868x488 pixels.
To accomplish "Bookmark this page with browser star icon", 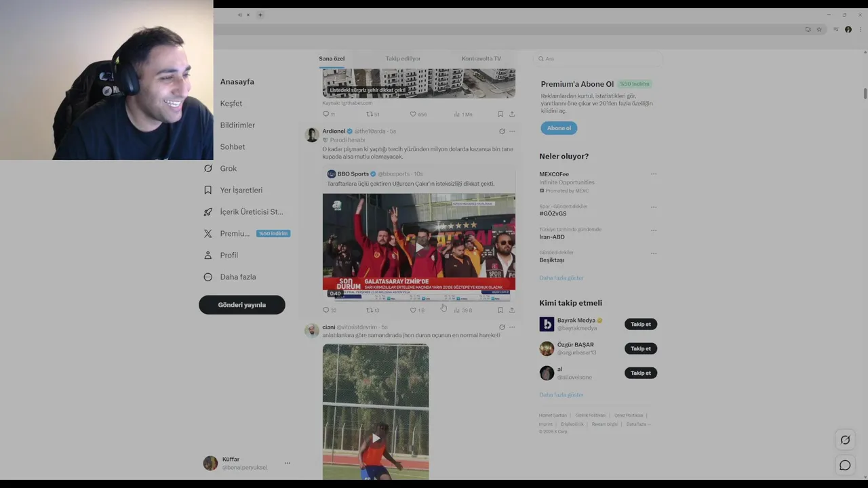I will 819,29.
